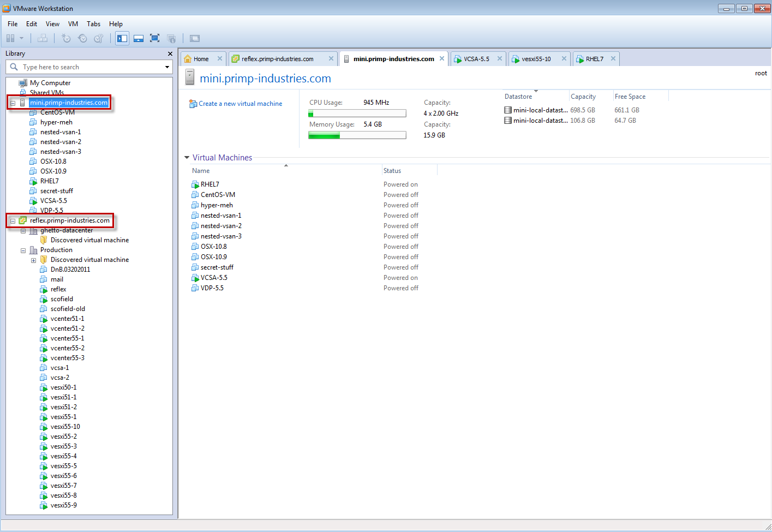Collapse the Production folder in the tree
Screen dimensions: 772x532
(23, 249)
